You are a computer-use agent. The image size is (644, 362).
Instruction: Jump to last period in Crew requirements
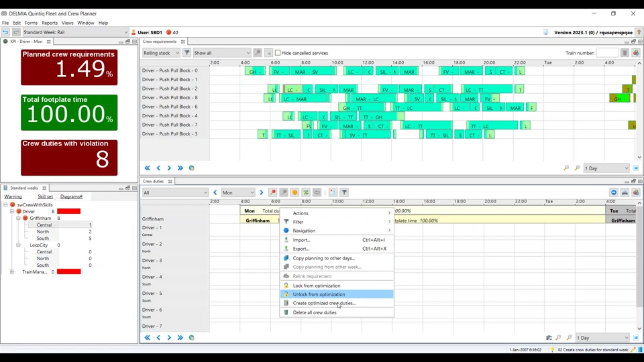click(x=180, y=168)
